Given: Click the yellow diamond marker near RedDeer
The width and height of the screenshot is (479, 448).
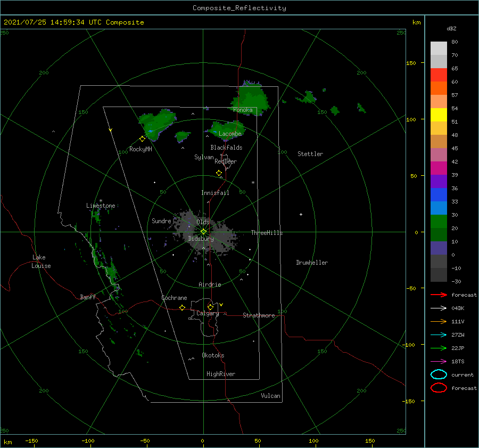Looking at the screenshot, I should (x=219, y=173).
